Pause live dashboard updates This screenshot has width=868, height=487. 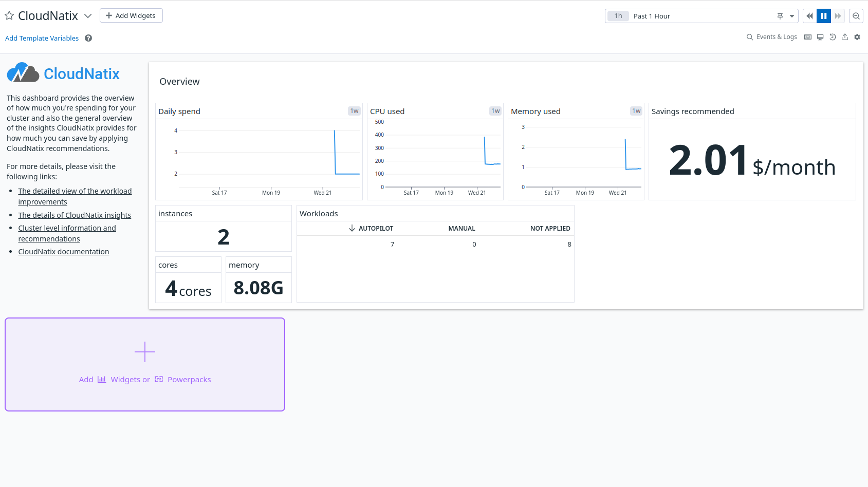[x=824, y=16]
